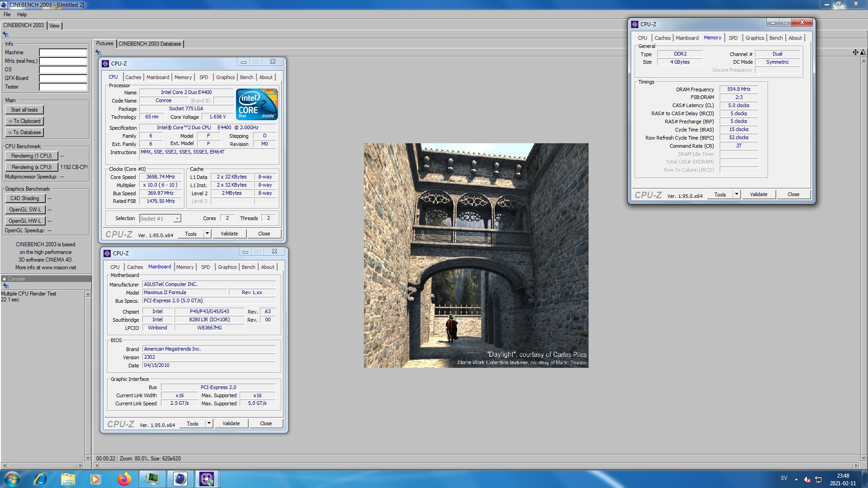The width and height of the screenshot is (868, 488).
Task: Click the console scrollbar down arrow
Action: coord(88,458)
